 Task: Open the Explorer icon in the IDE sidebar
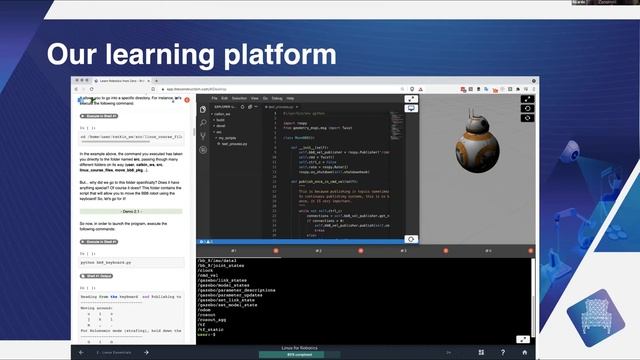[203, 109]
